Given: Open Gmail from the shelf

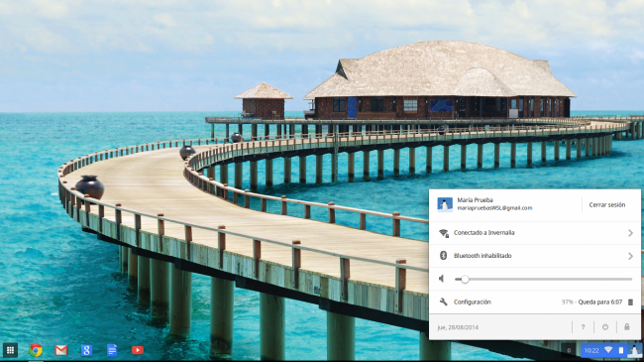Looking at the screenshot, I should (x=61, y=350).
